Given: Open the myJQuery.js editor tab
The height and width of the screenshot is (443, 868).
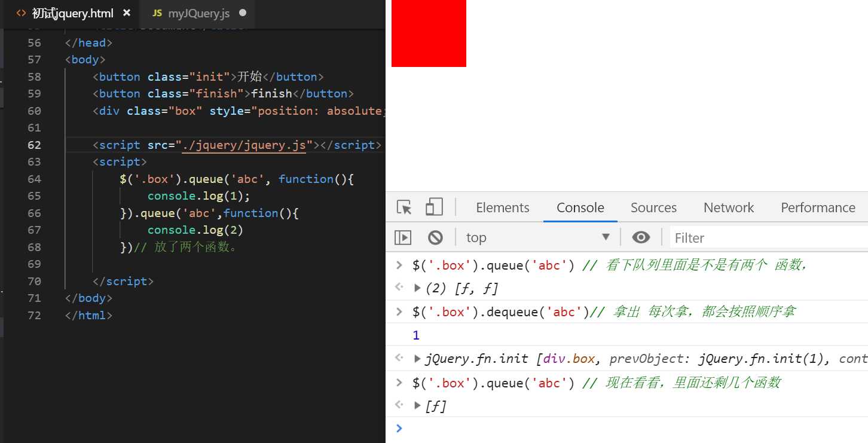Looking at the screenshot, I should 199,13.
